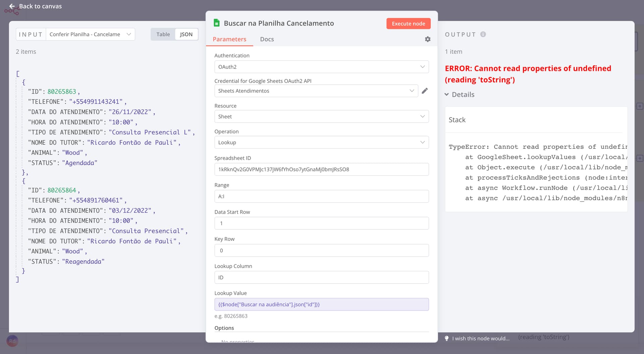Open the input node selector dropdown
This screenshot has width=644, height=354.
click(x=90, y=34)
